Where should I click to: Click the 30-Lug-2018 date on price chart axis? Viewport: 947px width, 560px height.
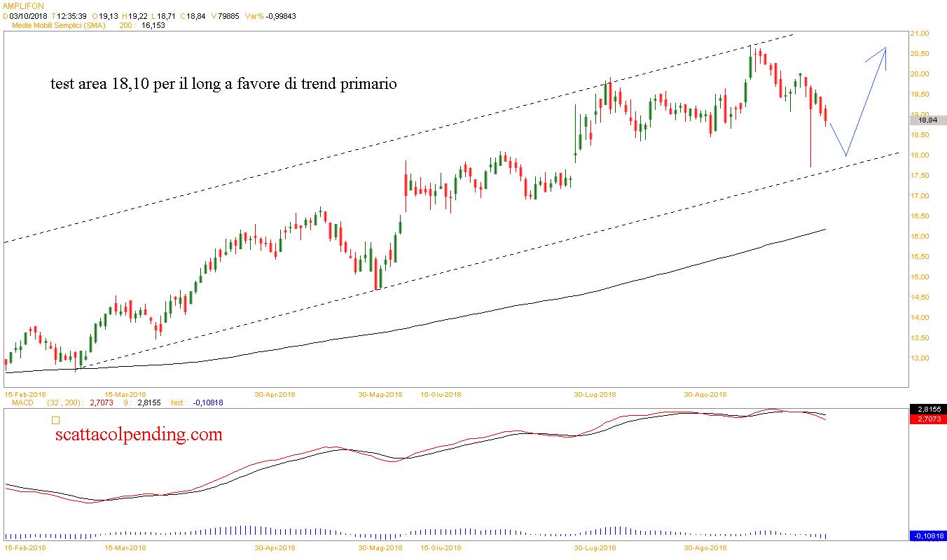pyautogui.click(x=595, y=395)
